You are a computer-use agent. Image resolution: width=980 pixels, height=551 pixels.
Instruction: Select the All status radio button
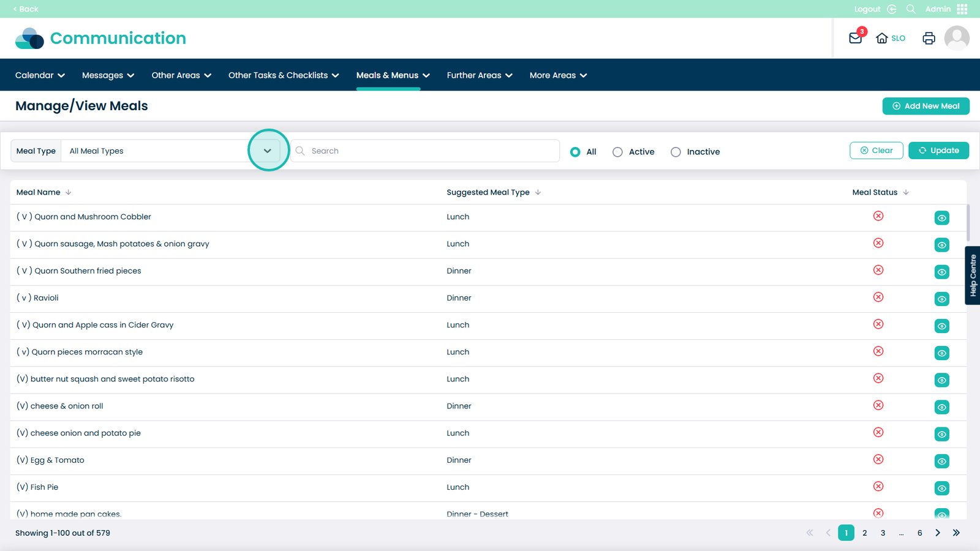click(x=575, y=152)
